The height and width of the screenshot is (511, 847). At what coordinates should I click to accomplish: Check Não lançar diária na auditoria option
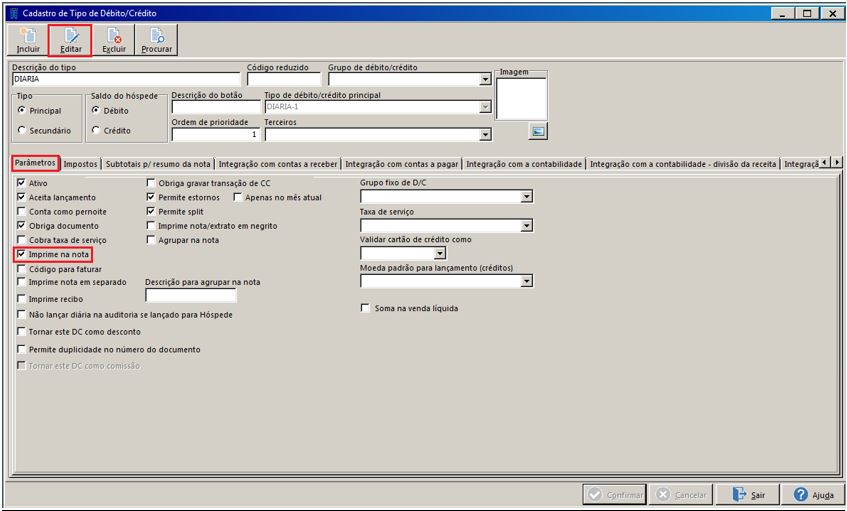[x=22, y=314]
